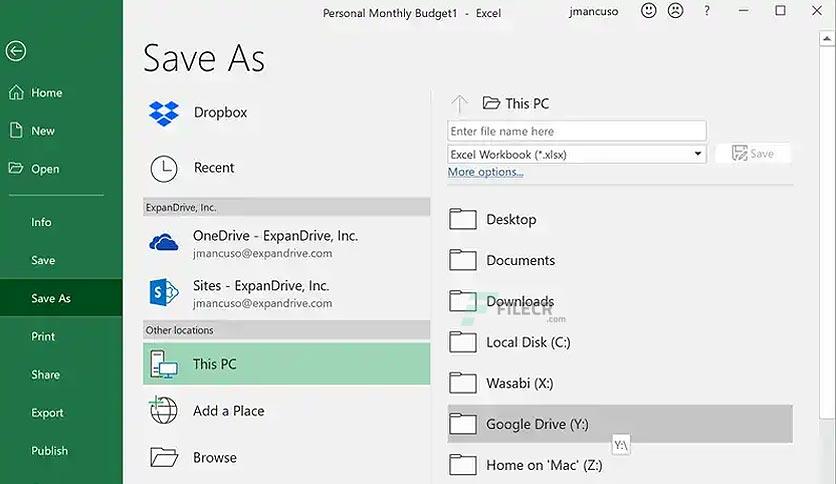Open the Wasabi (X:) drive name
The height and width of the screenshot is (484, 836).
pos(520,383)
